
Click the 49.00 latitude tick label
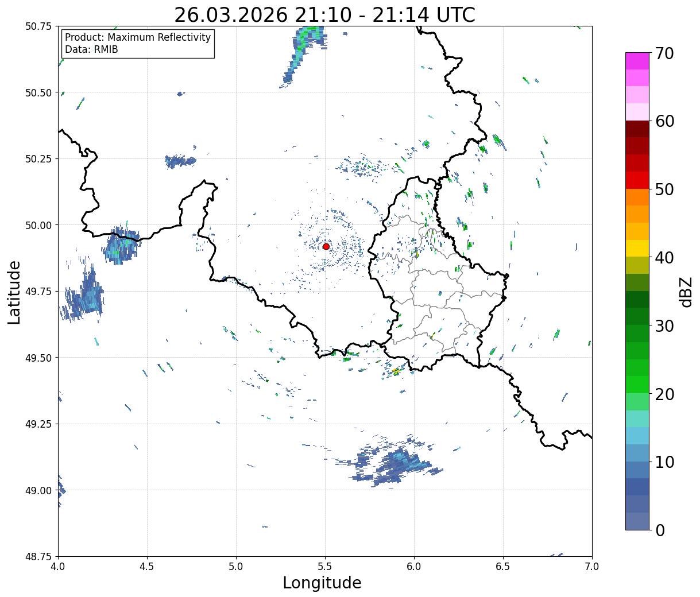[38, 490]
